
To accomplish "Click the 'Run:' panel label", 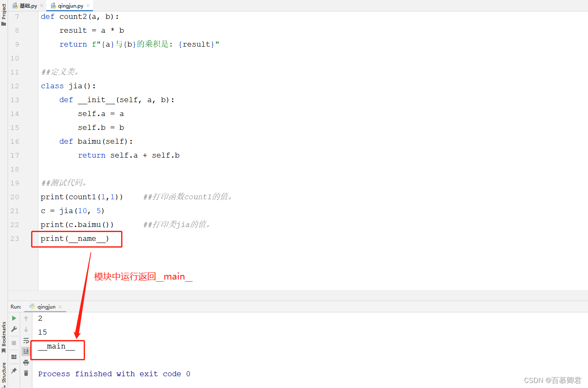I will click(16, 307).
